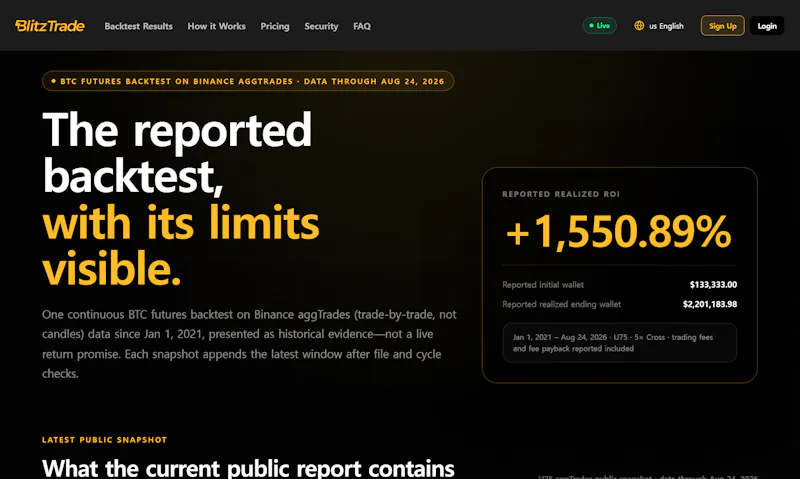
Task: Open the FAQ nav link
Action: (x=362, y=26)
